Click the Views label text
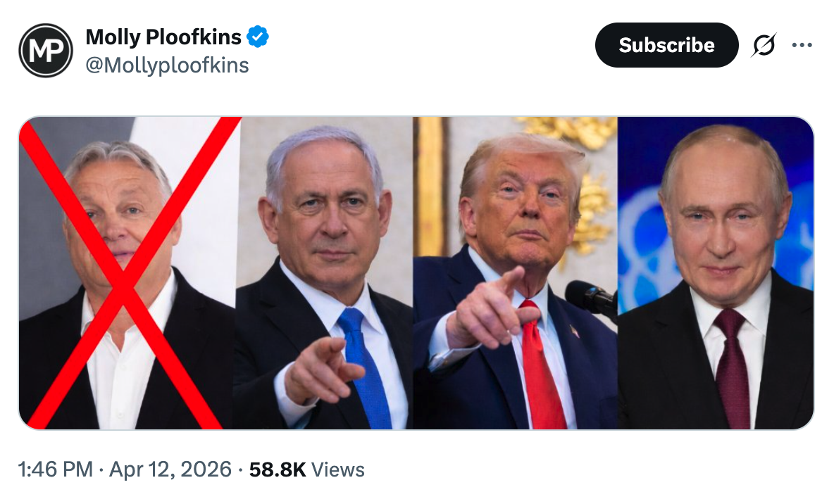The height and width of the screenshot is (504, 834). tap(338, 470)
